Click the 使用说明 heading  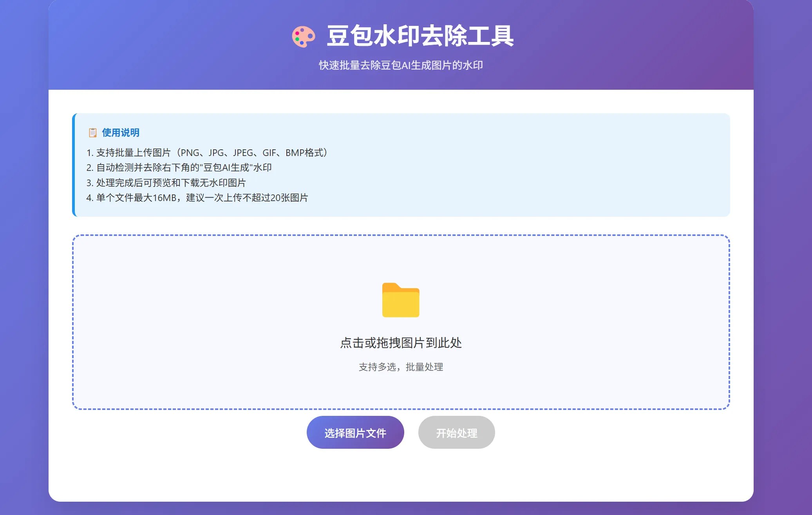click(121, 133)
